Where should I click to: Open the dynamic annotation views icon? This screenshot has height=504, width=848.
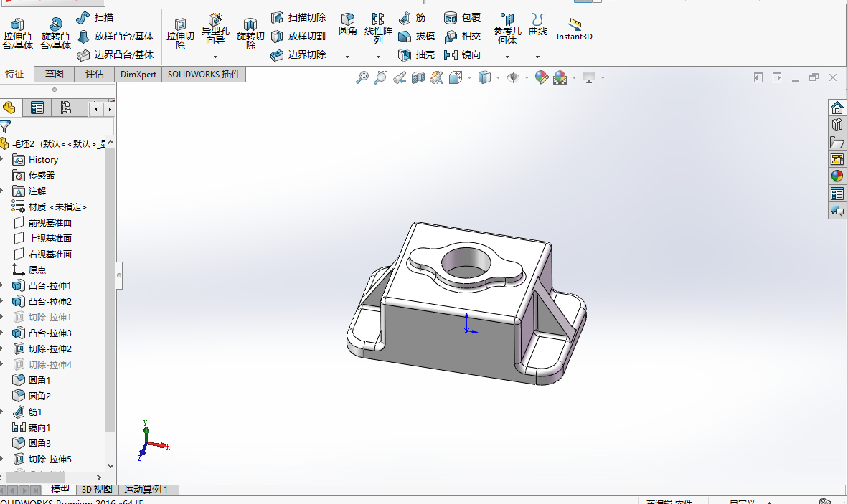click(436, 78)
